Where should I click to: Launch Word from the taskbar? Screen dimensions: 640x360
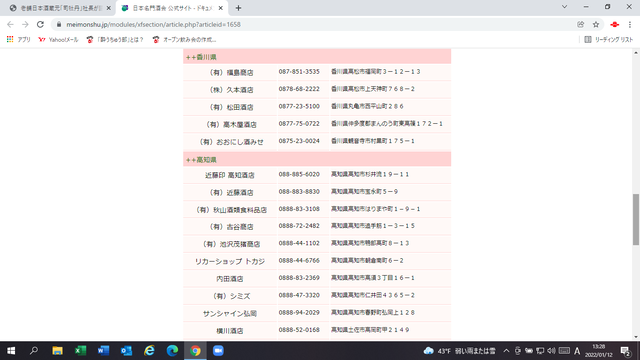pos(103,351)
